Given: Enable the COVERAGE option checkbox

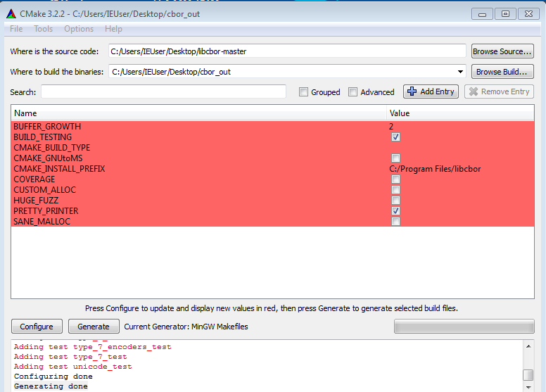Looking at the screenshot, I should click(396, 179).
